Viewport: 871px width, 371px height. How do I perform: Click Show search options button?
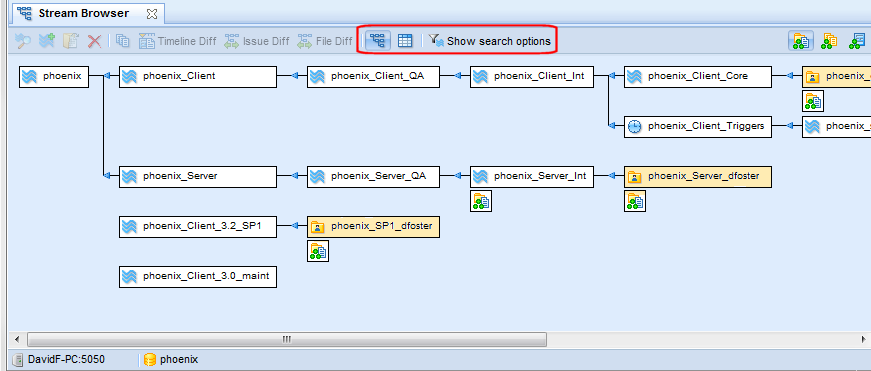pos(490,41)
